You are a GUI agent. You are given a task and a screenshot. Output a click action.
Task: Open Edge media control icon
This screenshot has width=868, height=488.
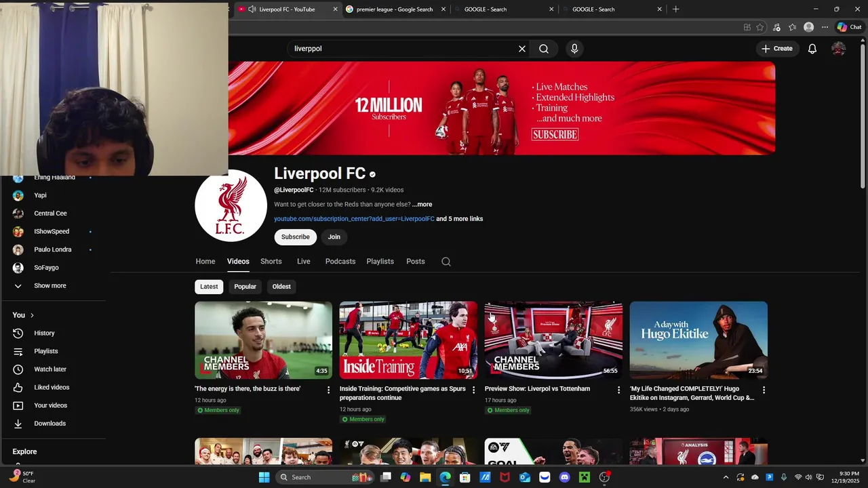(776, 27)
